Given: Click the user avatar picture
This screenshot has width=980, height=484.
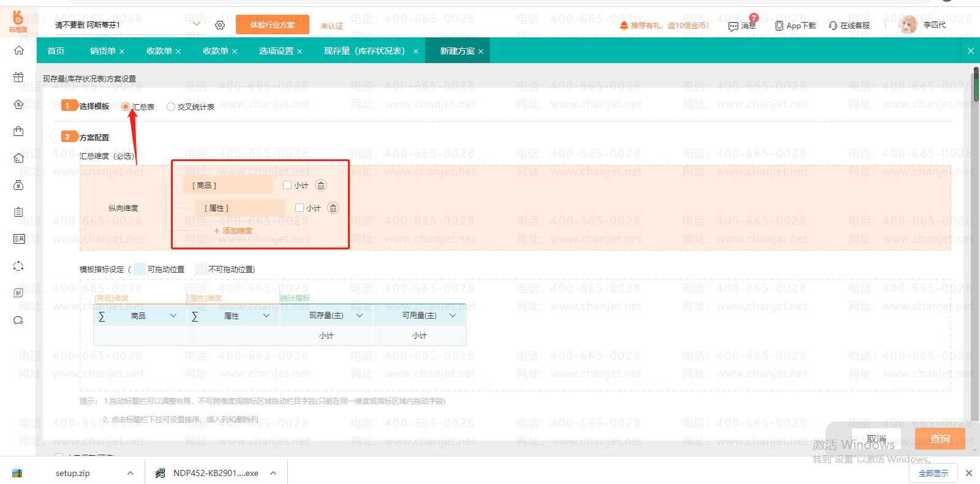Looking at the screenshot, I should [x=908, y=25].
